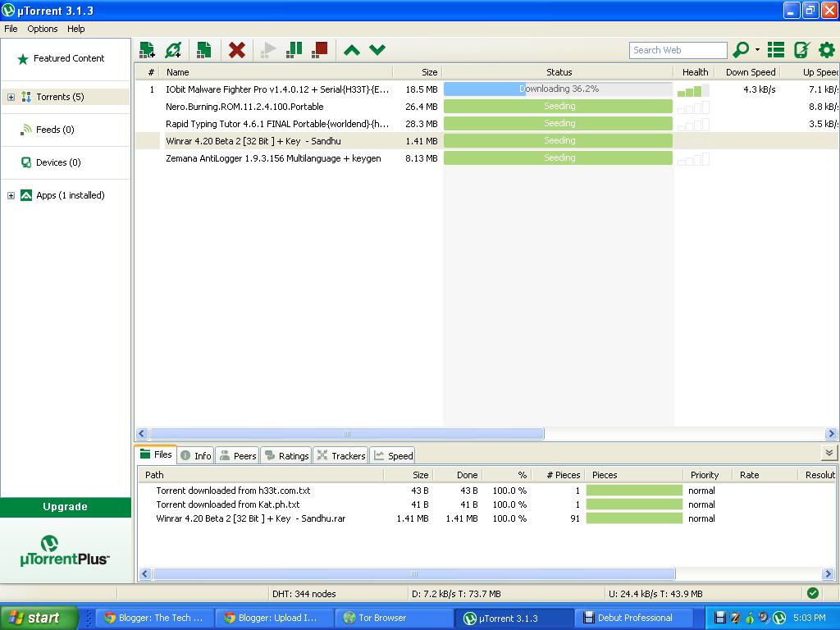
Task: Click Nero torrent Seeding progress bar
Action: pos(558,106)
